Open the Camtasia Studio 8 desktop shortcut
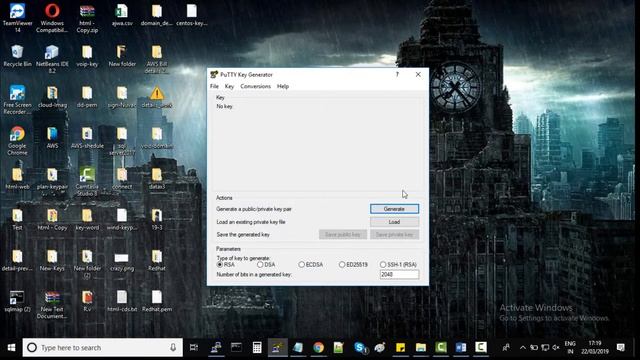This screenshot has height=360, width=640. (87, 181)
